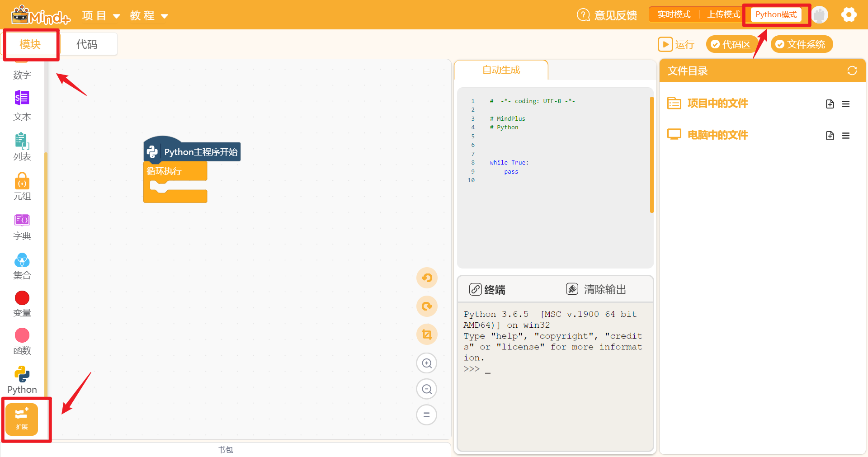Select the 自动生成 code tab
The image size is (868, 457).
tap(501, 70)
